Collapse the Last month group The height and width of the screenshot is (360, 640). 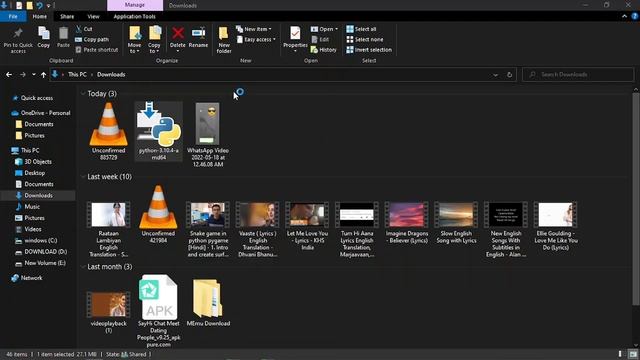click(83, 267)
